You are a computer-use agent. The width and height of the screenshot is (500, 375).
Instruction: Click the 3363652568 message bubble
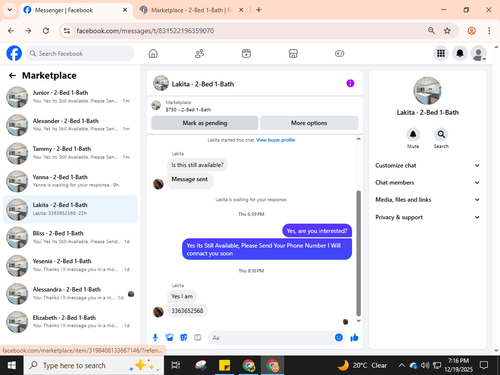(187, 311)
